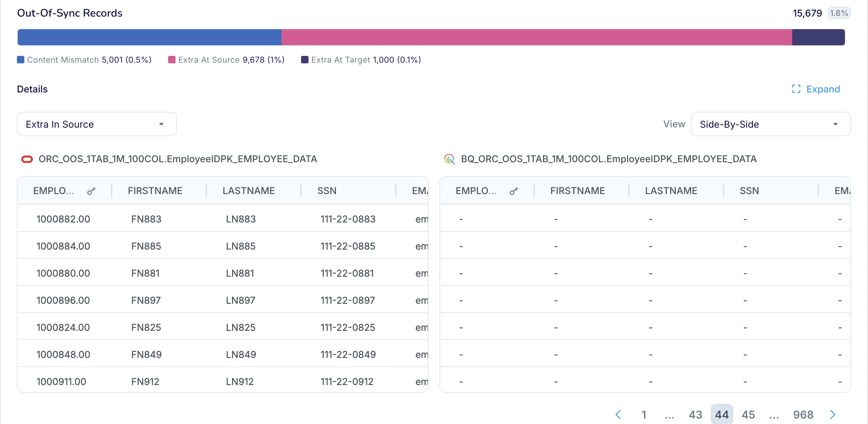Click the Extra At Target legend square

305,59
